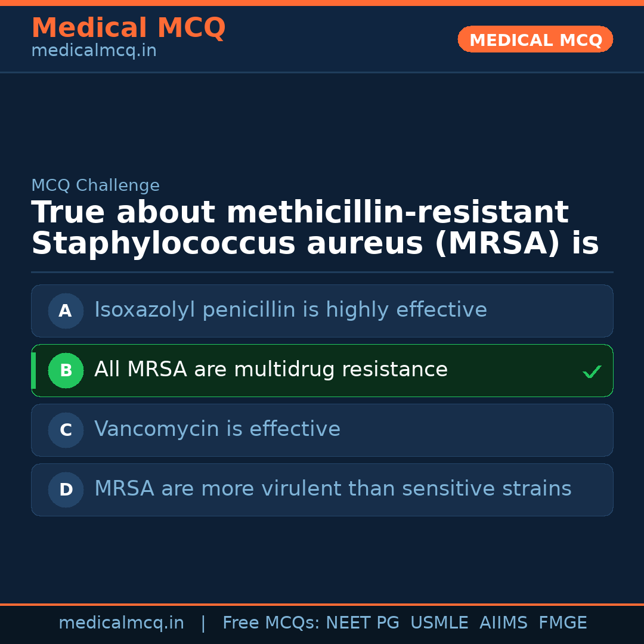Image resolution: width=644 pixels, height=644 pixels.
Task: Click the letter A option circle
Action: click(66, 311)
